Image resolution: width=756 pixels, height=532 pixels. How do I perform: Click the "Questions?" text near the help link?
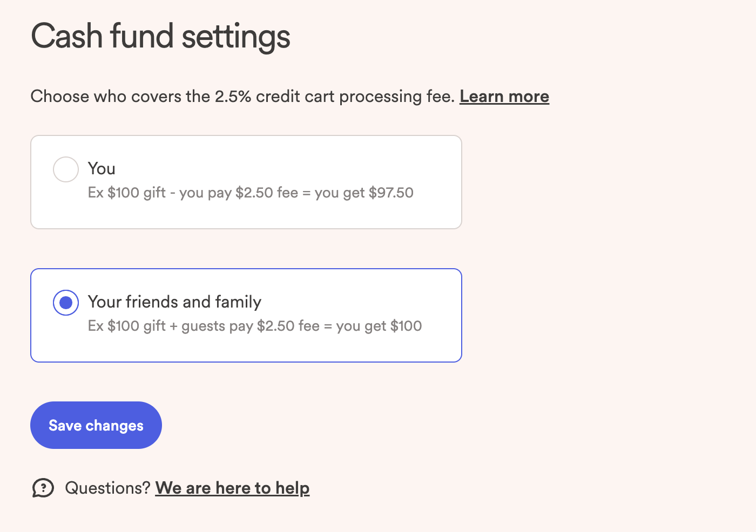click(x=107, y=488)
